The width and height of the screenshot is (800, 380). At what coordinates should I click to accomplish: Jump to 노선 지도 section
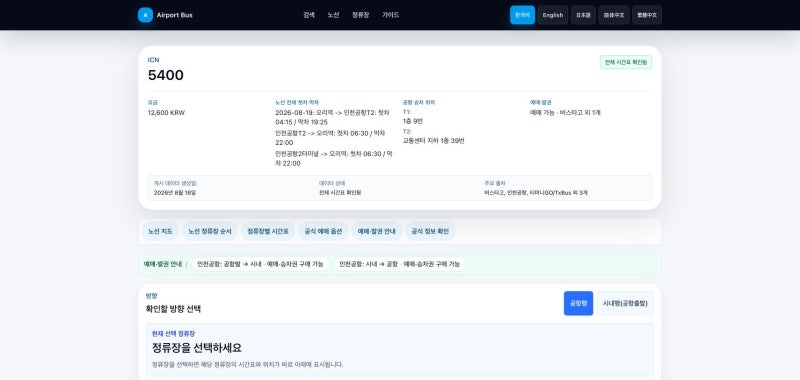click(x=160, y=232)
